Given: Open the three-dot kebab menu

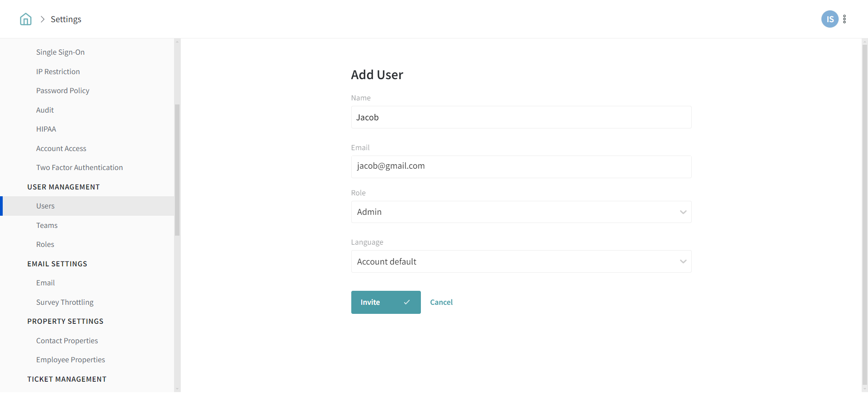Looking at the screenshot, I should coord(844,19).
